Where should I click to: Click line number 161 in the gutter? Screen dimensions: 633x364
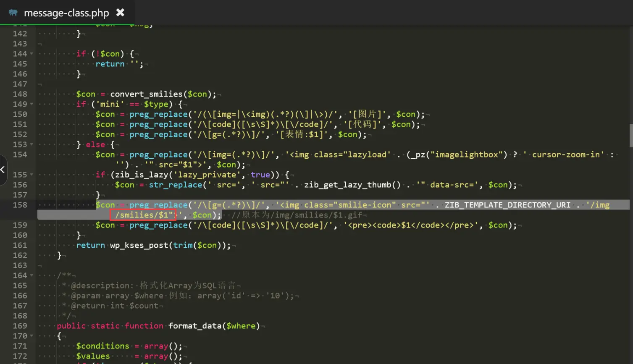coord(20,245)
